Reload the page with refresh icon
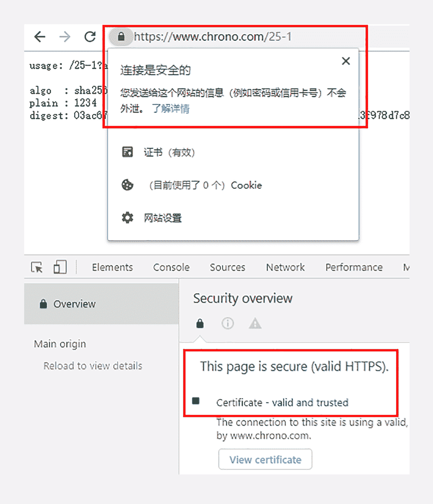This screenshot has width=433, height=504. [x=90, y=36]
